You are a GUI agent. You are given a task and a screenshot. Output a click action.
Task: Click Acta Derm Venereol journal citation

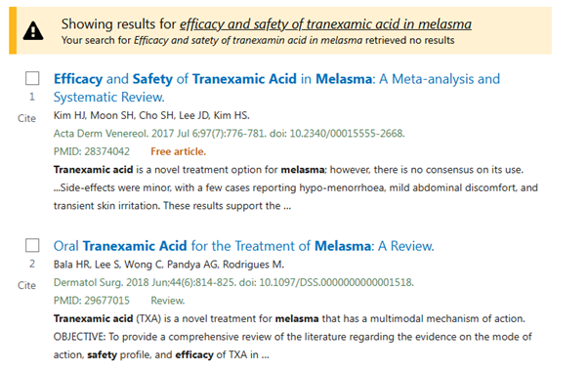230,134
